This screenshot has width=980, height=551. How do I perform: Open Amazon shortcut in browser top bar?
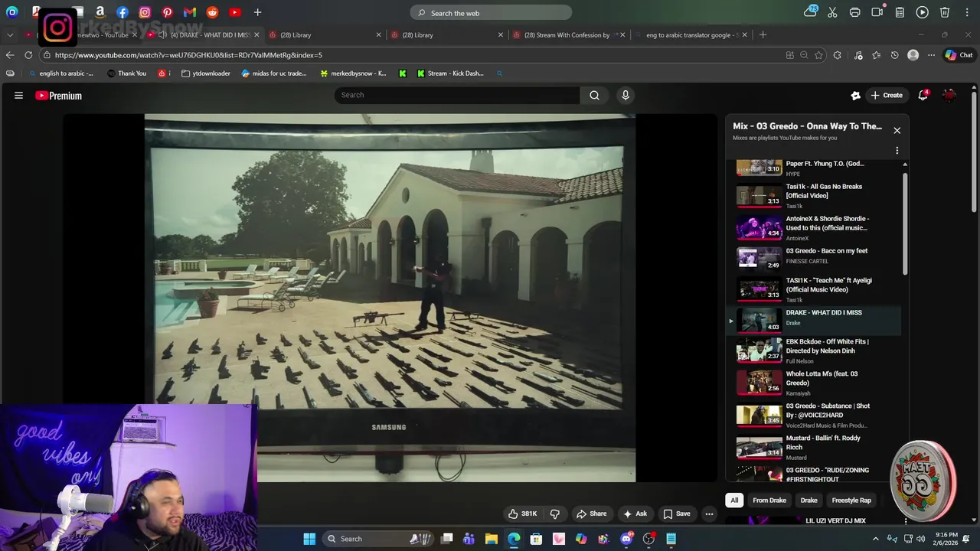pos(100,12)
